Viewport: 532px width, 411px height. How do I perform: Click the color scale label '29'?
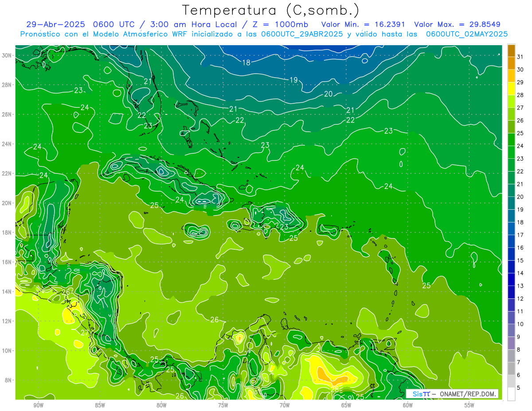(x=520, y=82)
